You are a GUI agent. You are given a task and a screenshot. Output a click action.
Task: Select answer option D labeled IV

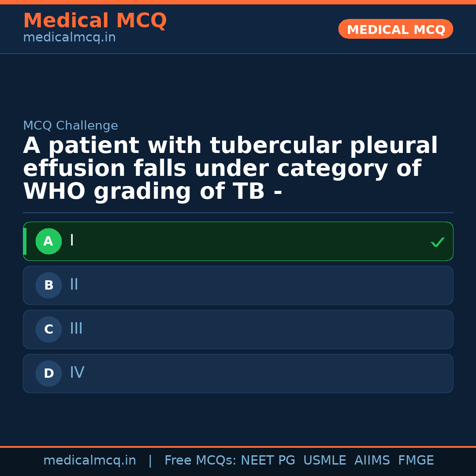[x=238, y=373]
